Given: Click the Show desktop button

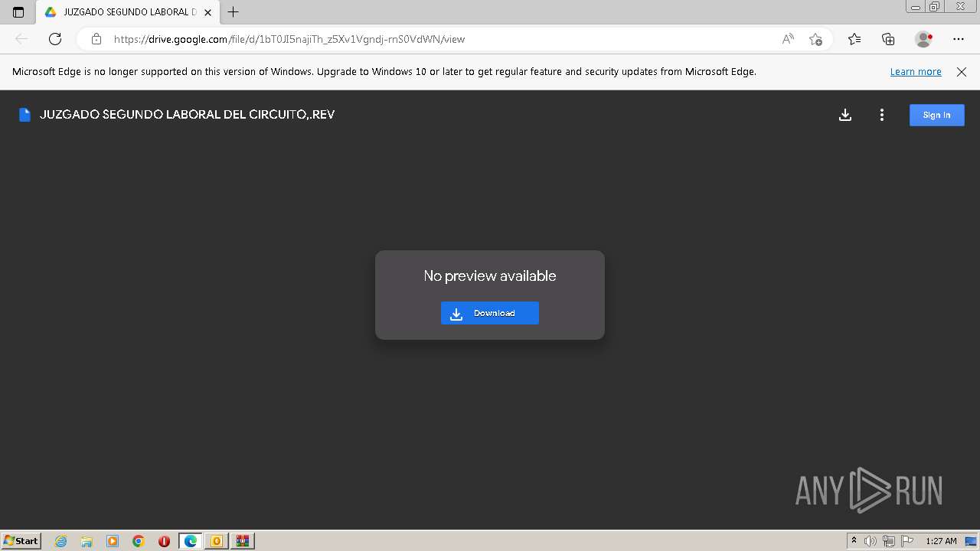Looking at the screenshot, I should pos(972,541).
